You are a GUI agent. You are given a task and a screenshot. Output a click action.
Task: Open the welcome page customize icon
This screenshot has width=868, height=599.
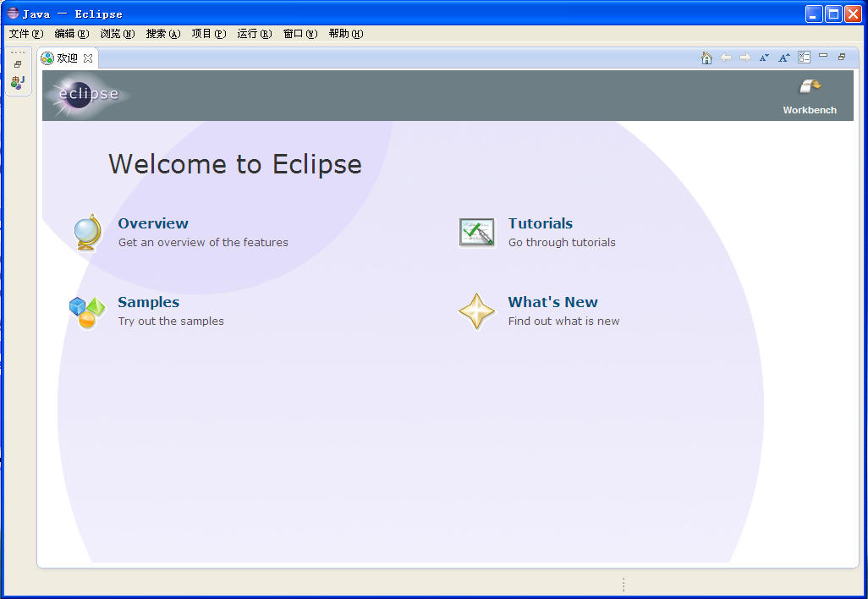pos(804,57)
